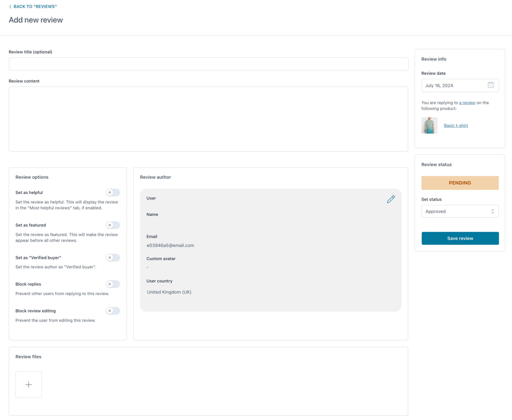Focus the Review content text area
Image resolution: width=512 pixels, height=420 pixels.
[208, 119]
